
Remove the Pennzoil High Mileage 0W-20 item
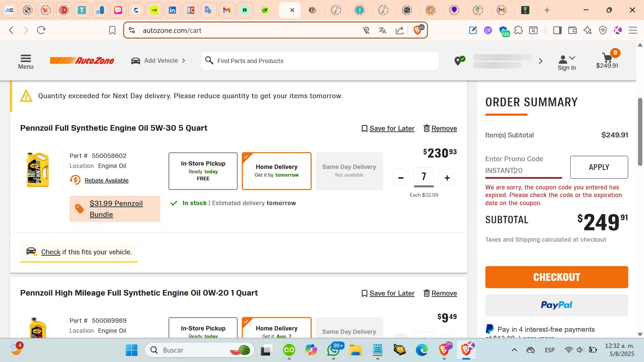pos(440,293)
